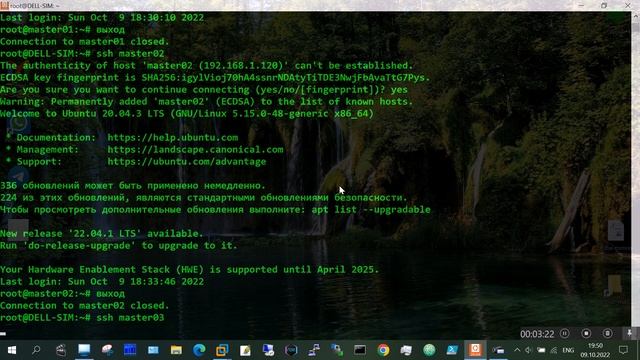Click the SHA256 fingerprint text line

215,78
